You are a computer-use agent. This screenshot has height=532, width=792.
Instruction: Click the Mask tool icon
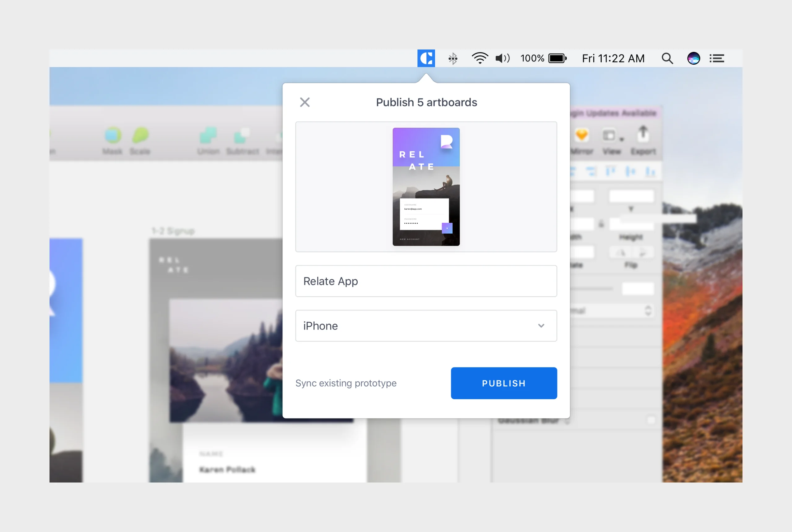click(113, 136)
